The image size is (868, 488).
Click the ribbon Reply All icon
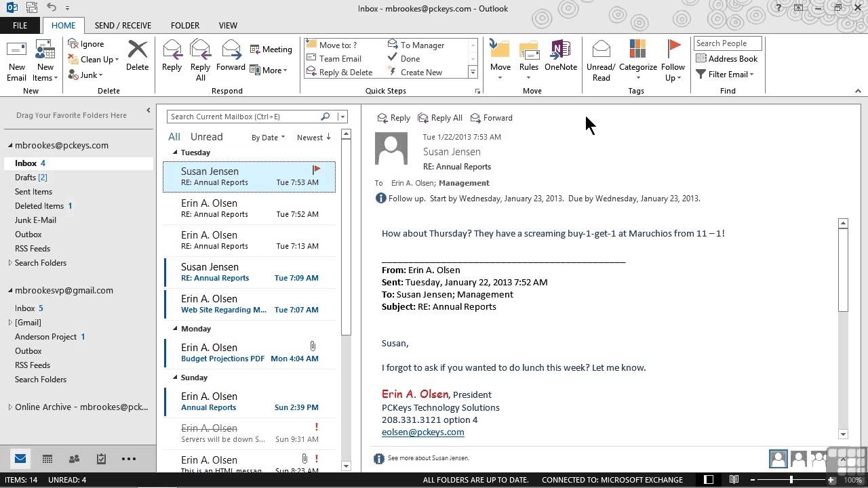pos(200,60)
